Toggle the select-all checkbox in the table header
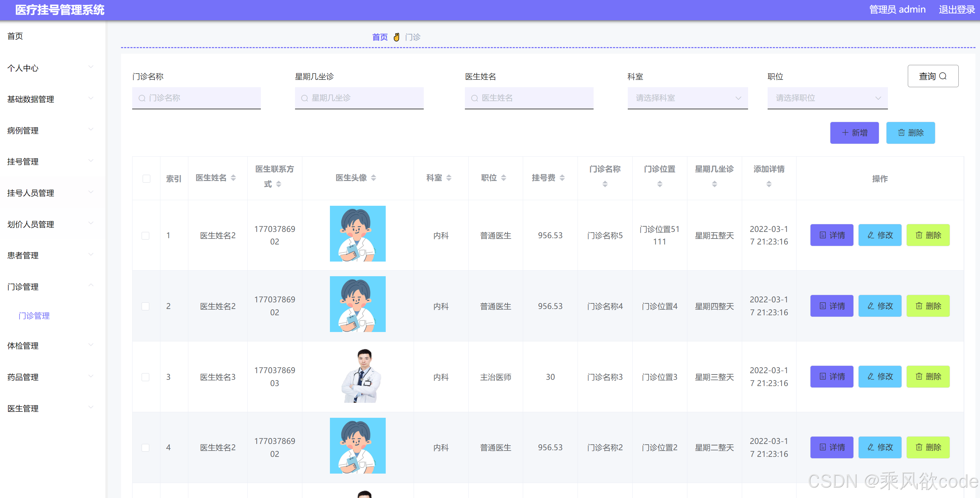Image resolution: width=980 pixels, height=498 pixels. click(146, 179)
